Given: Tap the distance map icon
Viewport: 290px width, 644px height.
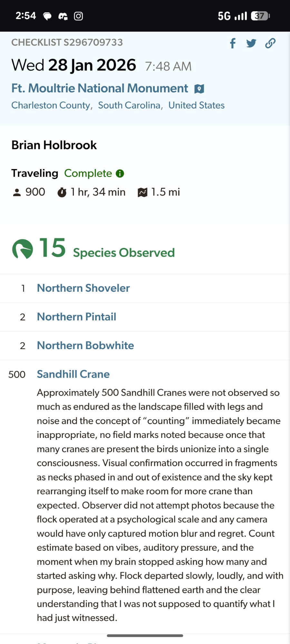Looking at the screenshot, I should click(x=142, y=192).
